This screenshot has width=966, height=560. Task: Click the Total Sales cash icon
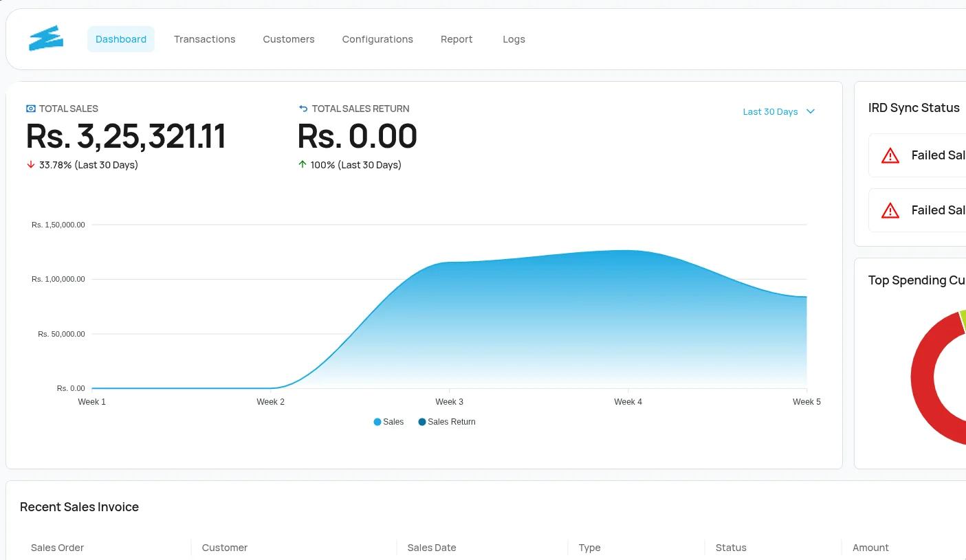(30, 109)
